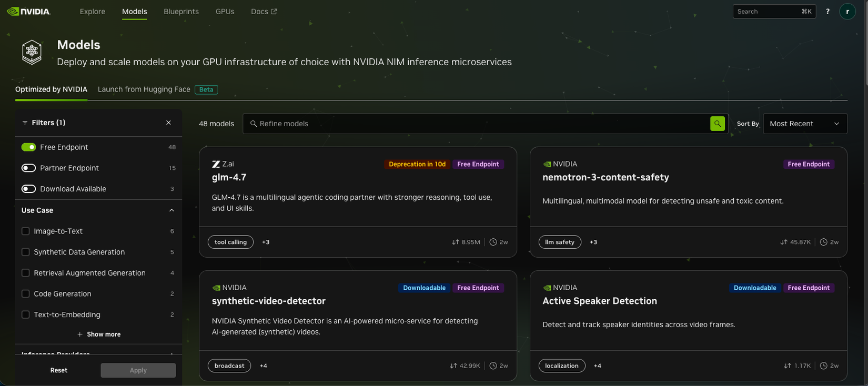Click the Deprecation in 10d badge
The image size is (868, 386).
417,164
